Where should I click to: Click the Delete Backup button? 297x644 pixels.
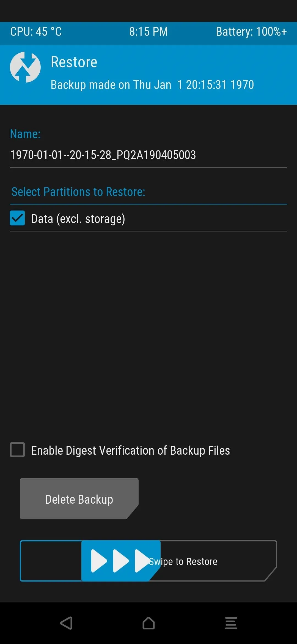point(79,499)
